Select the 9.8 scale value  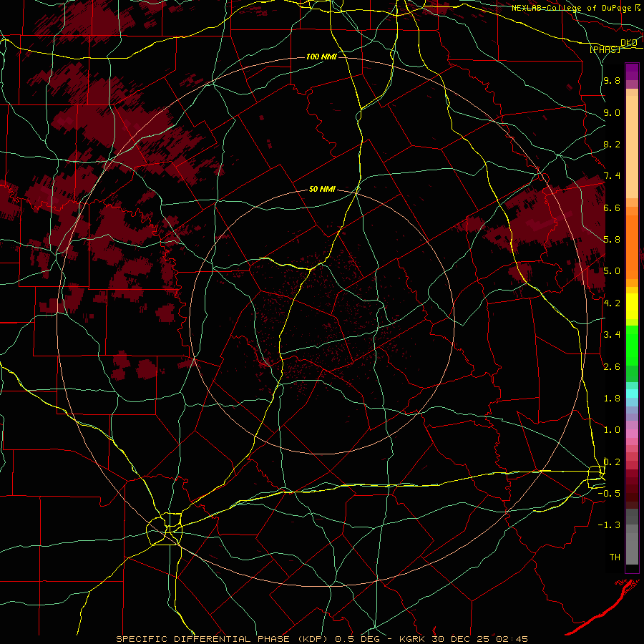click(612, 80)
